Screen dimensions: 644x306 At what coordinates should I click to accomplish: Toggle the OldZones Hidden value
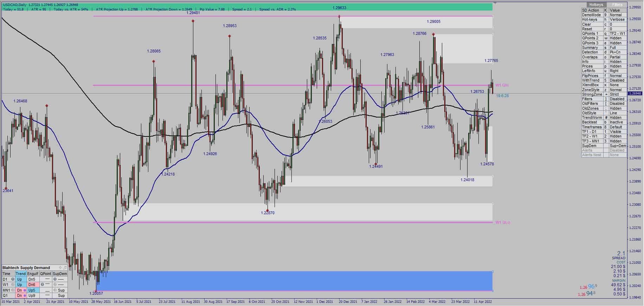pyautogui.click(x=618, y=108)
